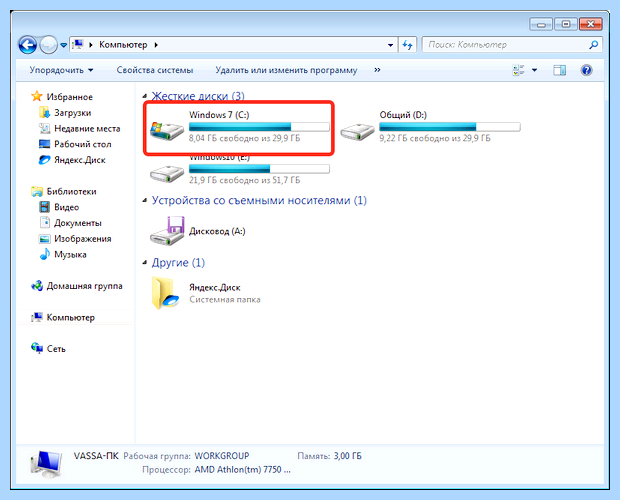Image resolution: width=620 pixels, height=500 pixels.
Task: Click the computer icon in address bar
Action: [x=78, y=44]
